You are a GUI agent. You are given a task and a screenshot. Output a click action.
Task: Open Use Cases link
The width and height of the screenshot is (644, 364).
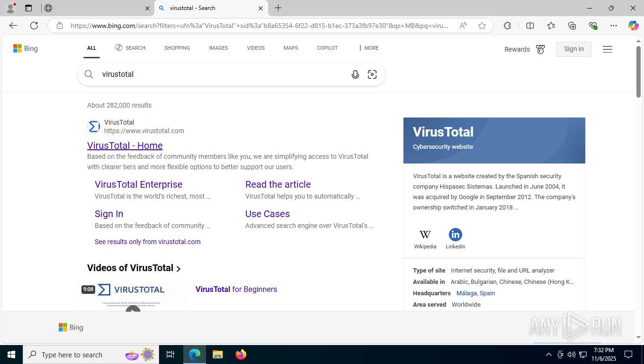pyautogui.click(x=268, y=214)
